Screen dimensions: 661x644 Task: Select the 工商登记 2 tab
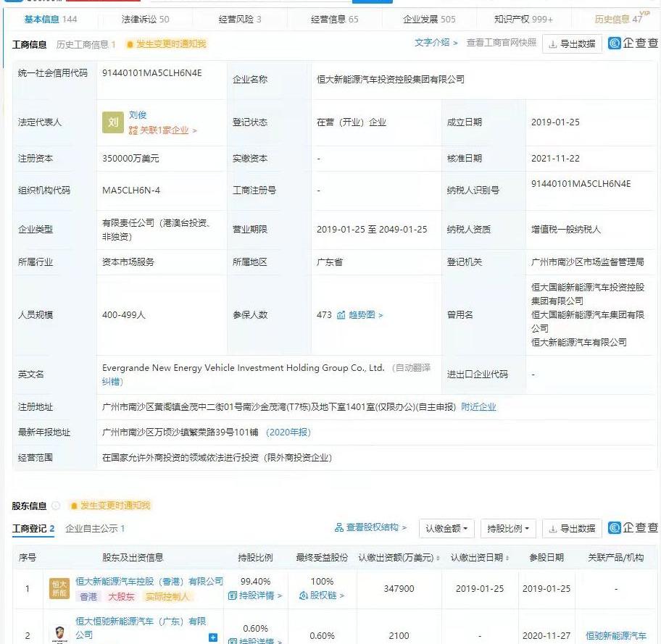[33, 529]
